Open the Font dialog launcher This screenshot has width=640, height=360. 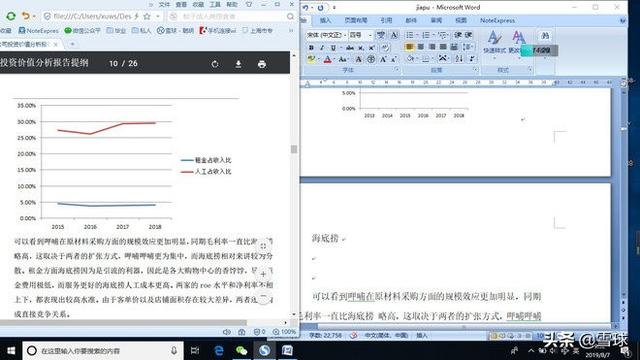397,70
